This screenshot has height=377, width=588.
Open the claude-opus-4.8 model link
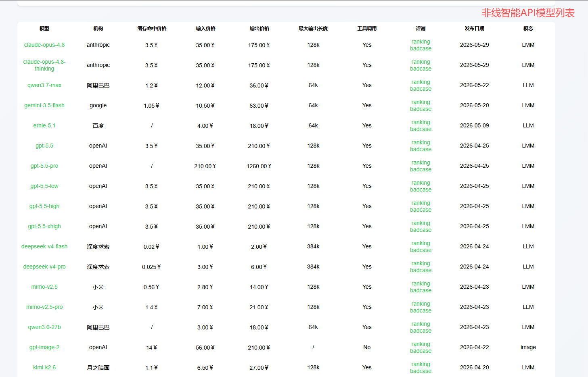(x=44, y=45)
